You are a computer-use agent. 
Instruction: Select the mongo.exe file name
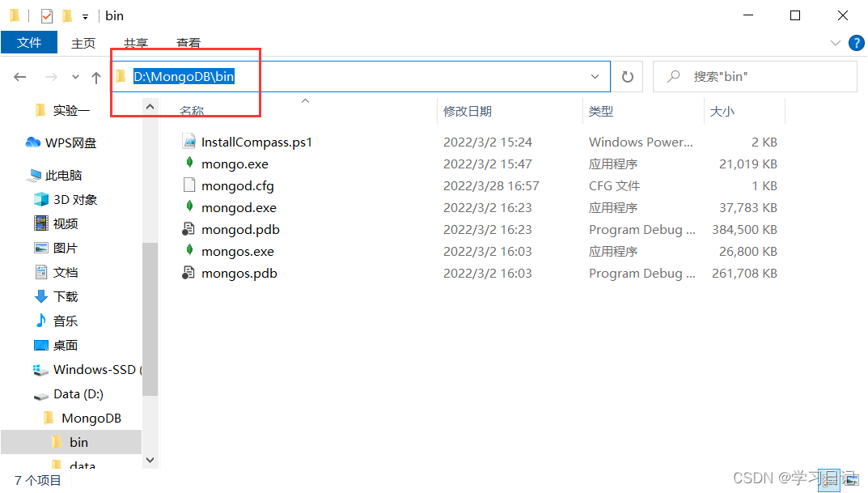[235, 164]
